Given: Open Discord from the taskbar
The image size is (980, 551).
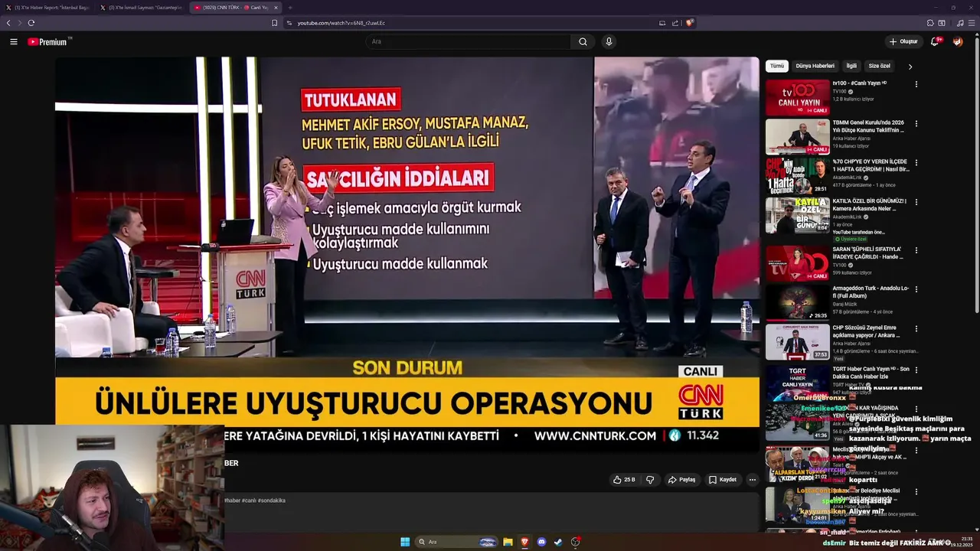Looking at the screenshot, I should click(541, 542).
